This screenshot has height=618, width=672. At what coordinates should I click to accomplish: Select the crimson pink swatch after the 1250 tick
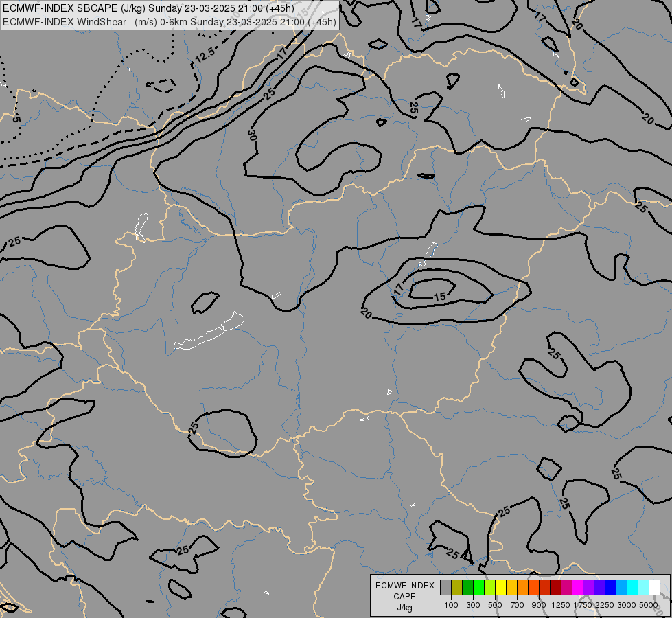566,587
